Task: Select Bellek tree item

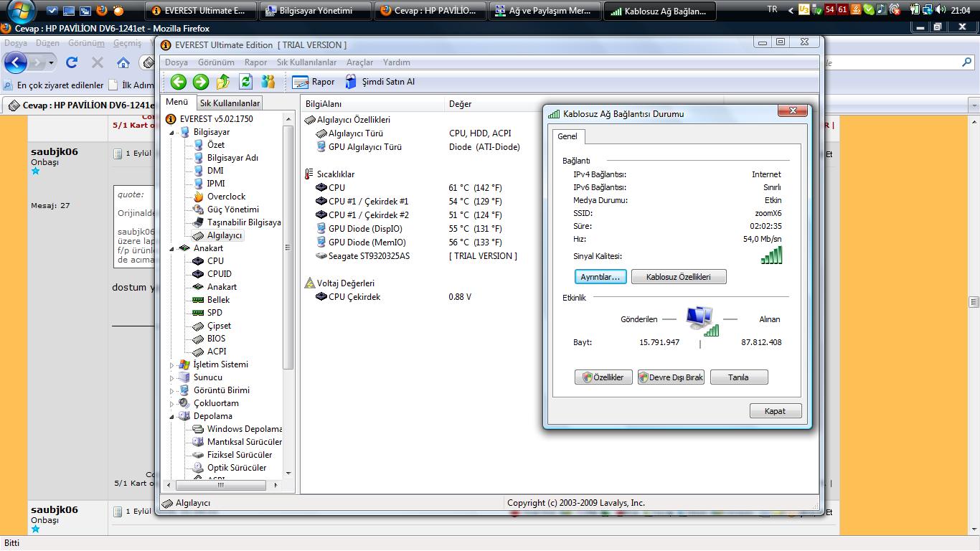Action: point(218,300)
